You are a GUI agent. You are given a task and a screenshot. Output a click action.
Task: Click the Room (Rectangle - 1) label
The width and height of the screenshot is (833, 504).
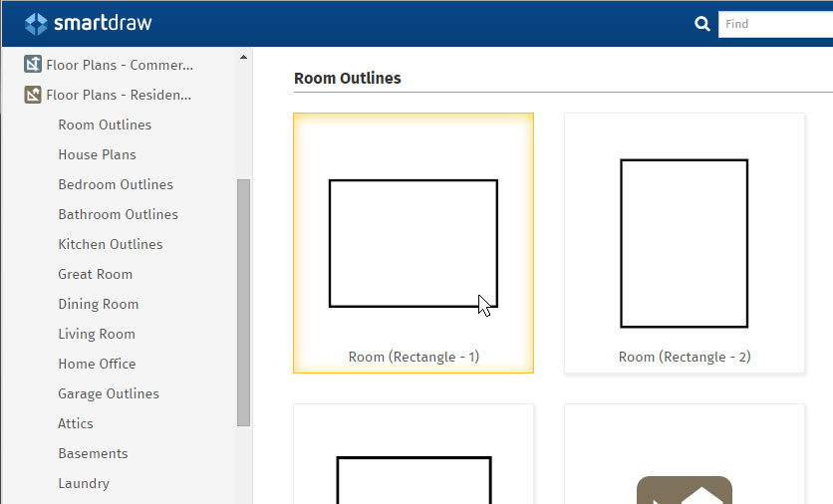414,357
